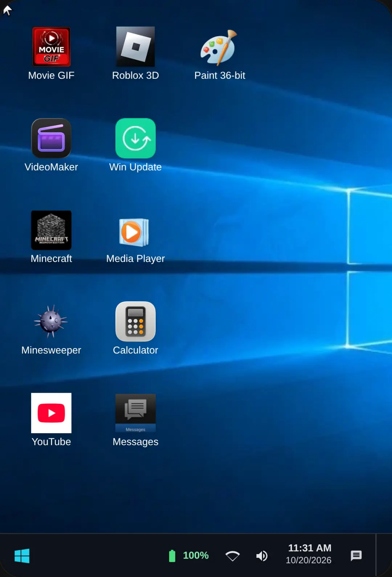Screen dimensions: 392x577
Task: Launch Media Player from the desktop
Action: click(135, 232)
